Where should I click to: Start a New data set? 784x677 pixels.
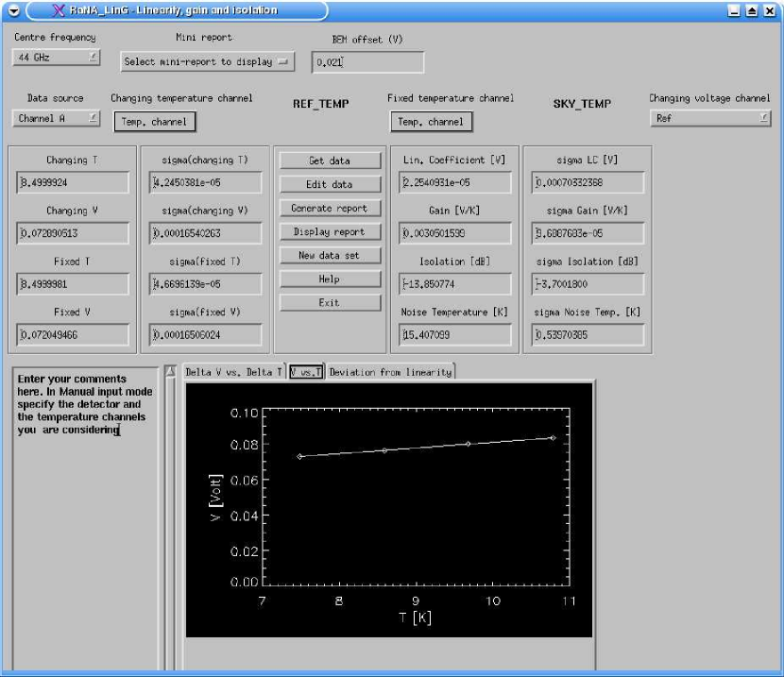(x=329, y=256)
